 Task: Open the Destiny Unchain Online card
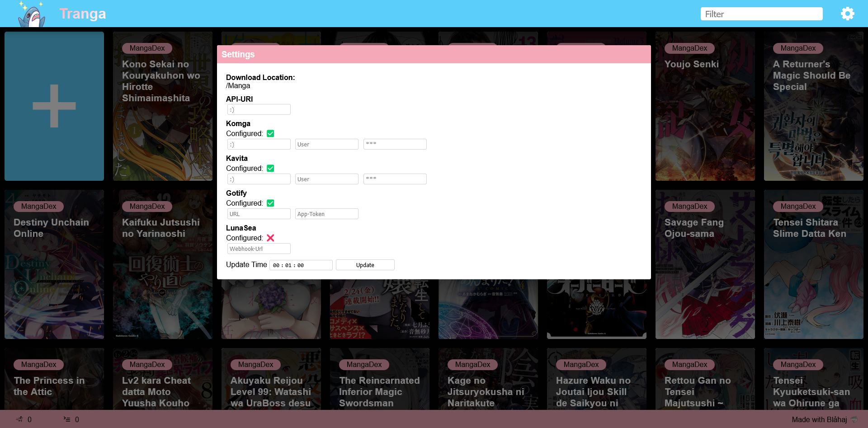coord(54,264)
